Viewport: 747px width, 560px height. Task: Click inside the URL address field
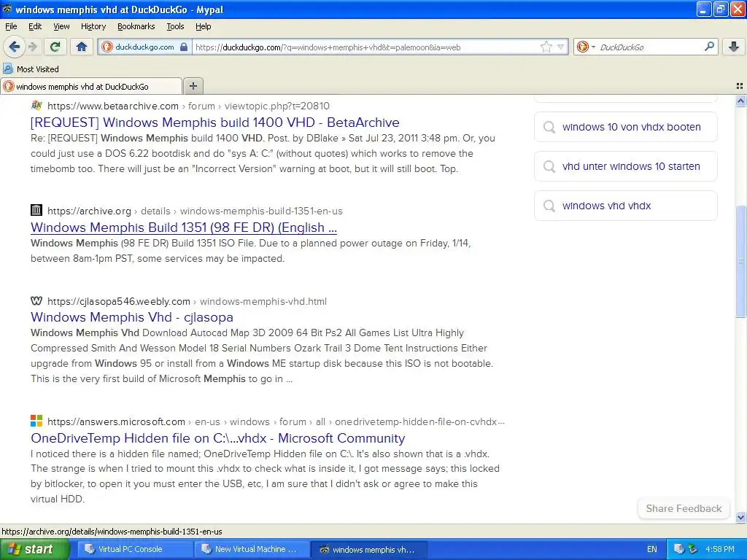click(x=365, y=47)
